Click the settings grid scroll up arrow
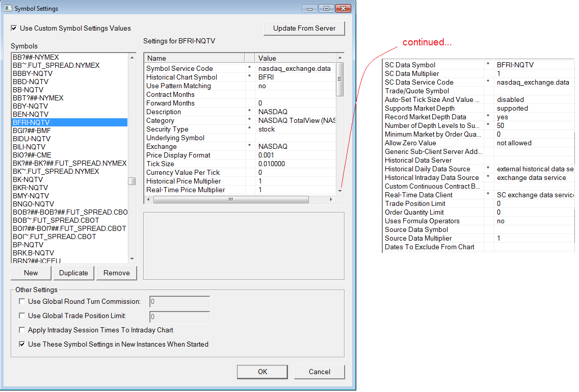This screenshot has height=392, width=579. click(340, 58)
